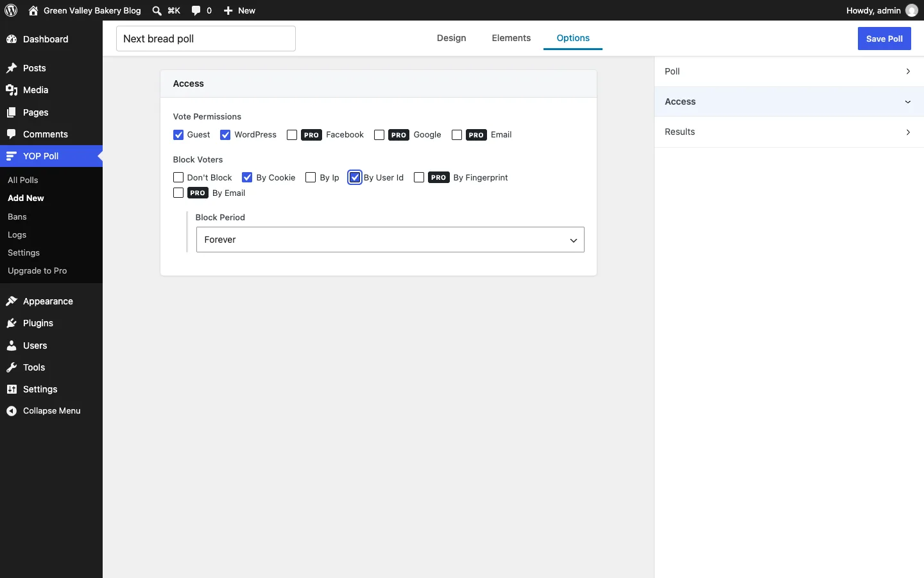Check the Facebook vote permission box
This screenshot has width=924, height=578.
pyautogui.click(x=292, y=135)
